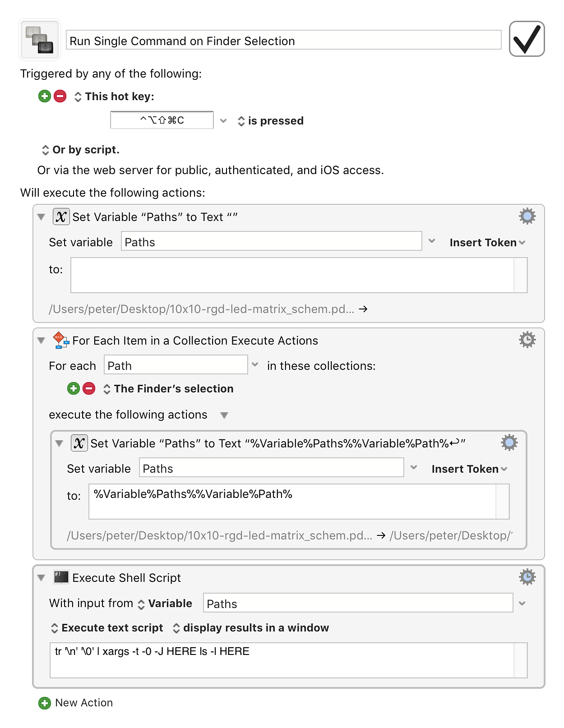
Task: Add a new trigger with green plus
Action: coord(45,96)
